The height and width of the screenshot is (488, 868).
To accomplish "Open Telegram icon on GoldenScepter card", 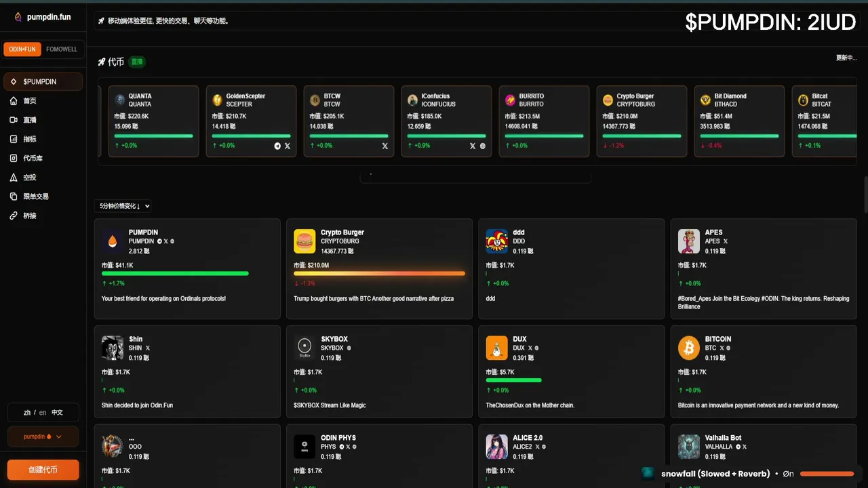I will pyautogui.click(x=277, y=146).
